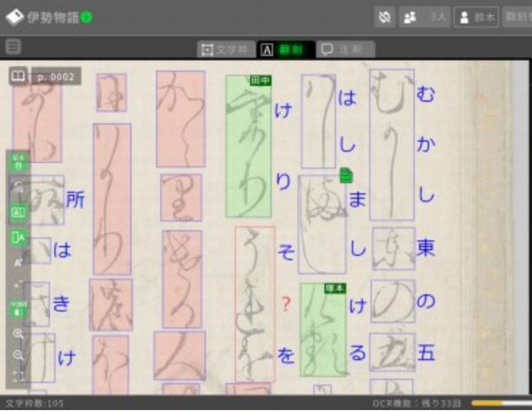This screenshot has width=532, height=411.
Task: Click the OCR remaining usage progress bar
Action: pyautogui.click(x=499, y=404)
